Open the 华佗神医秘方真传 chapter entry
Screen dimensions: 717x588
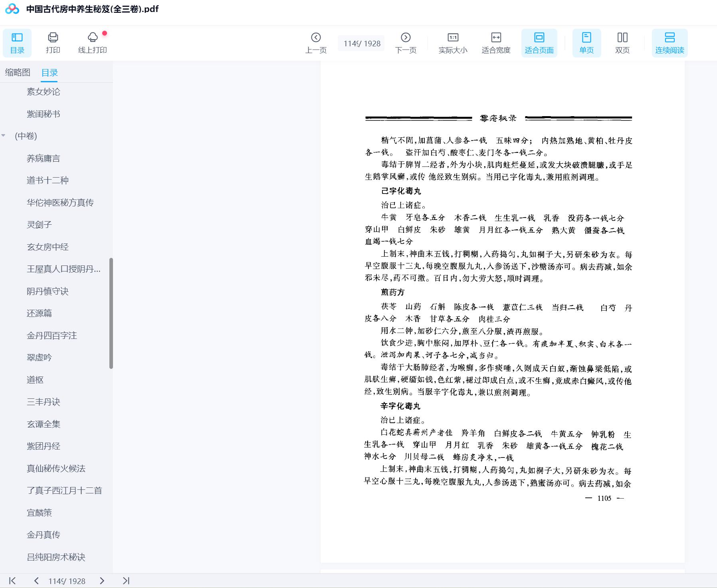point(60,202)
